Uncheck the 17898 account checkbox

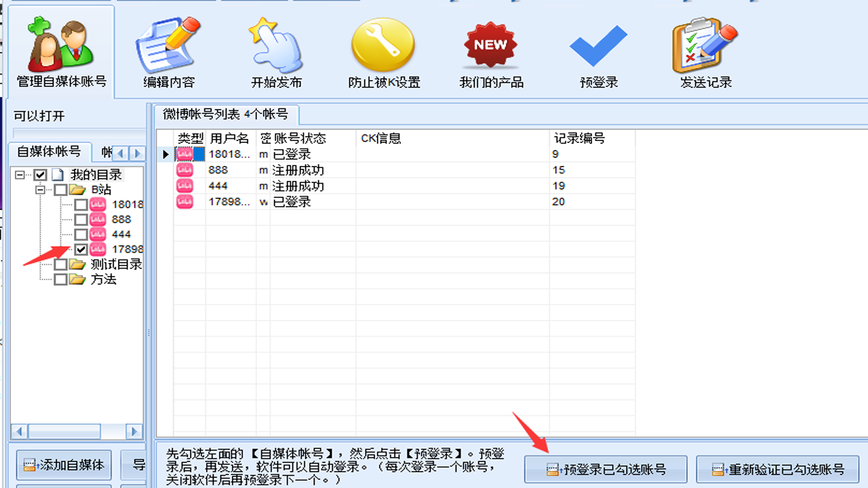[x=81, y=249]
